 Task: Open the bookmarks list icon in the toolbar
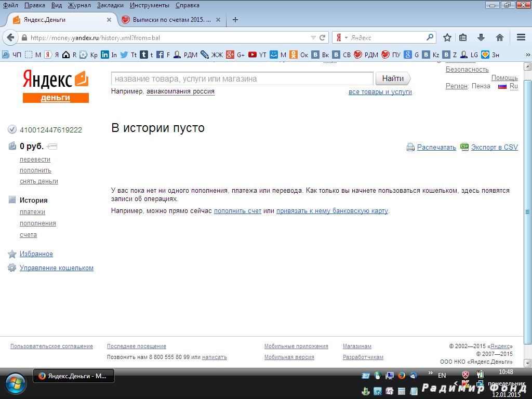click(463, 37)
